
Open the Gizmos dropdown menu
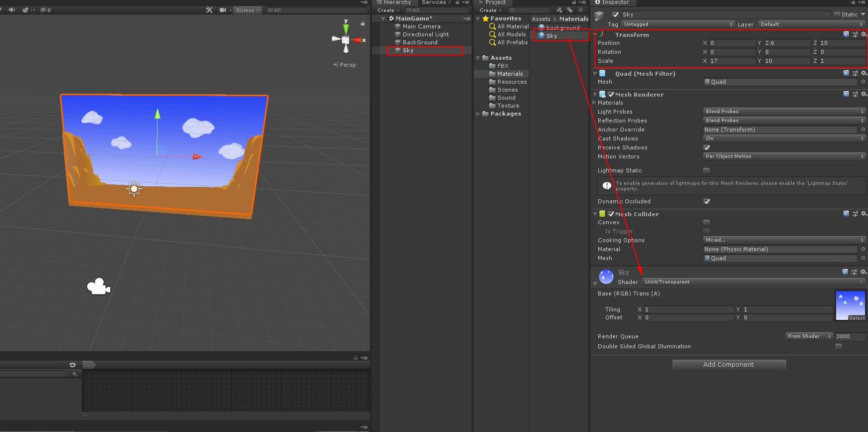[x=247, y=10]
